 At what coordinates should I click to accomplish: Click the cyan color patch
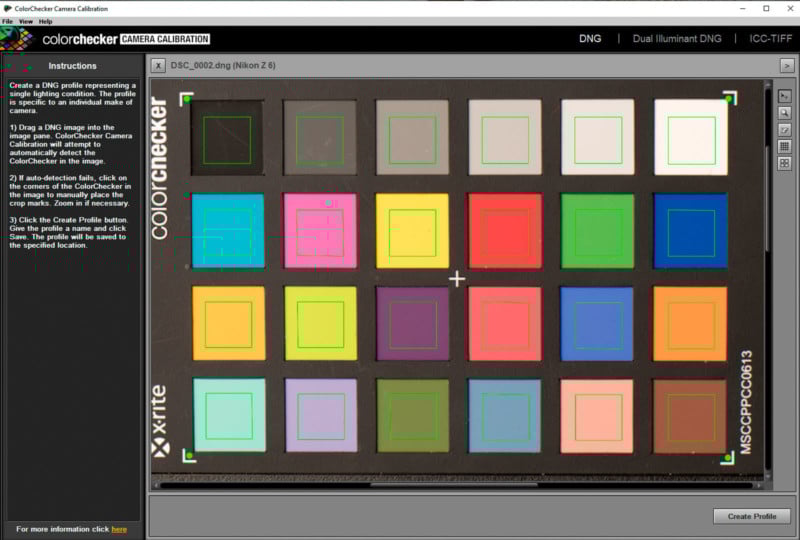coord(228,231)
